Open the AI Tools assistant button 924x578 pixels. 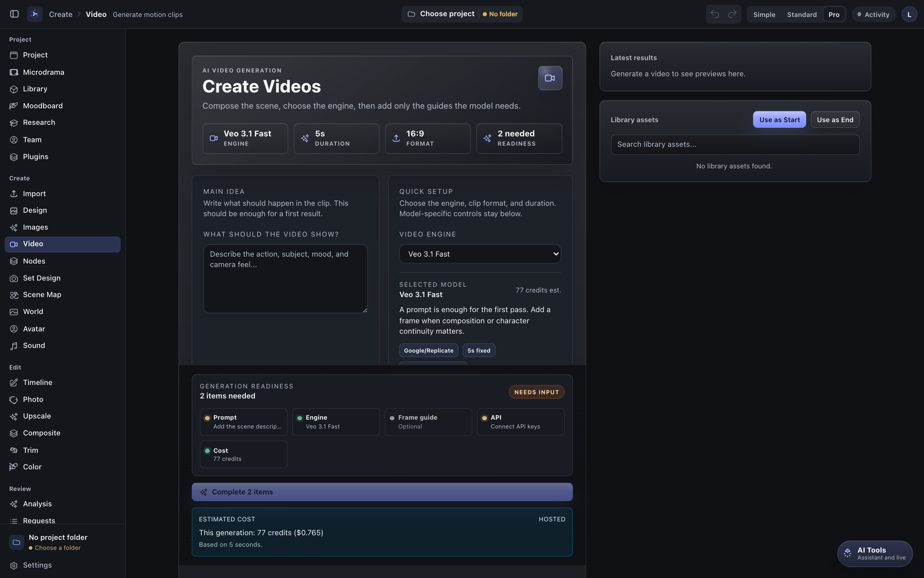pyautogui.click(x=875, y=553)
